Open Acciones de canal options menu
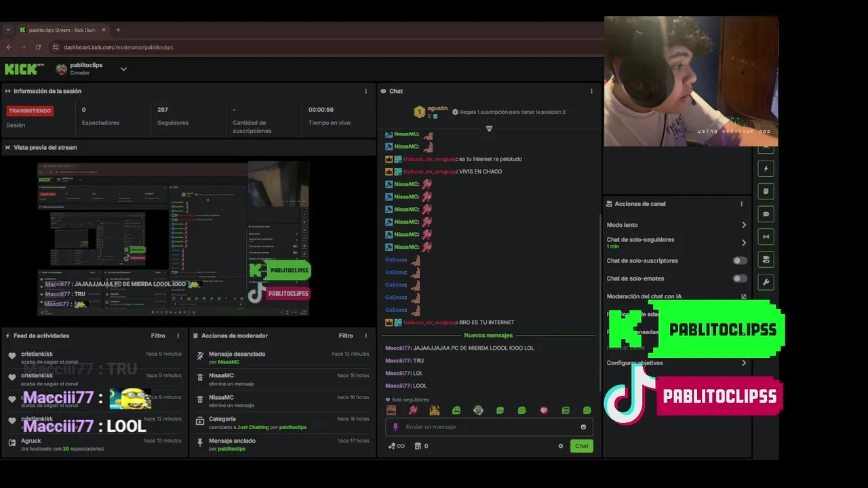 pos(741,203)
